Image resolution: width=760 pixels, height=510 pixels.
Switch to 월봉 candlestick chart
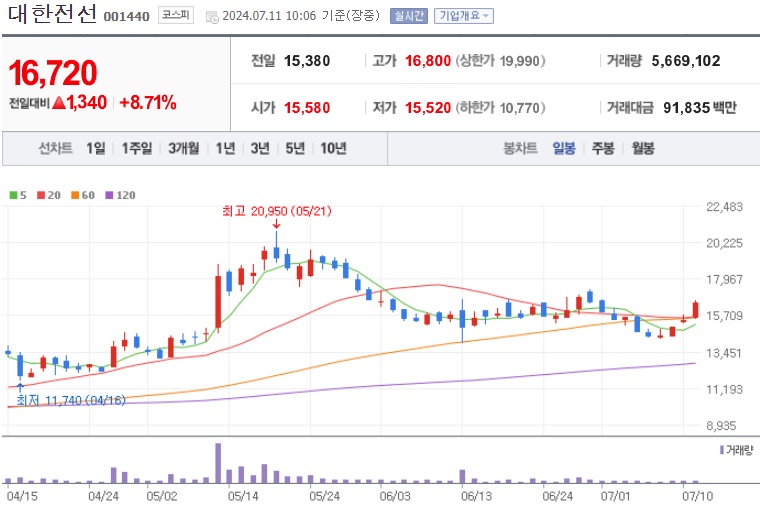643,148
